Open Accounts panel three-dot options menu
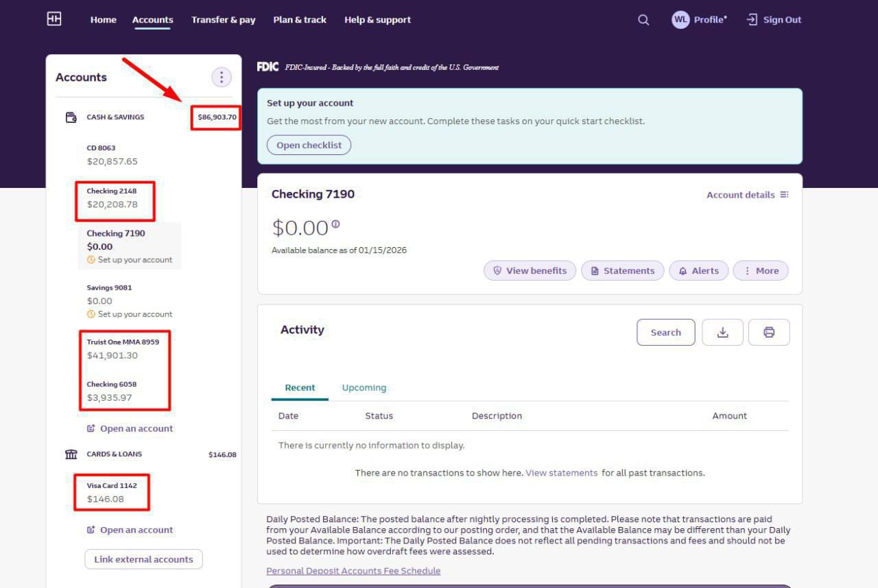This screenshot has width=878, height=588. [221, 78]
